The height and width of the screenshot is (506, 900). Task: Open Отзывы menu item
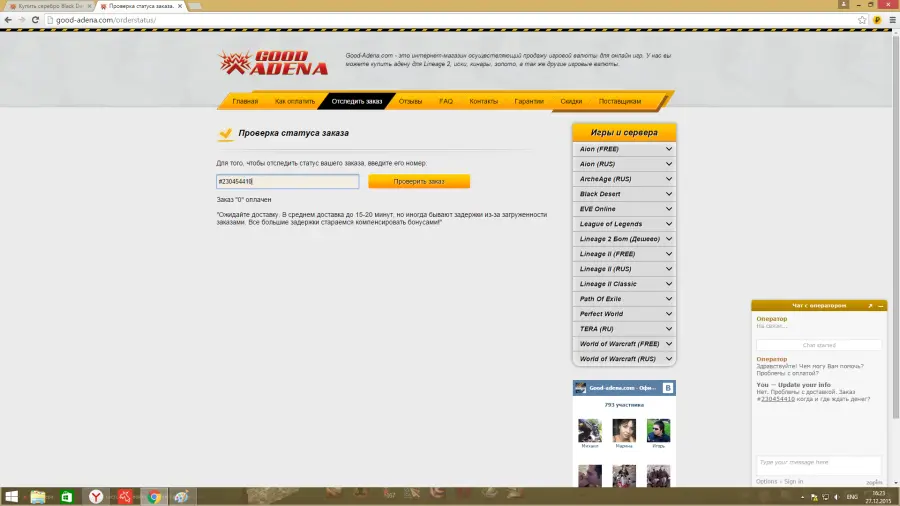410,101
